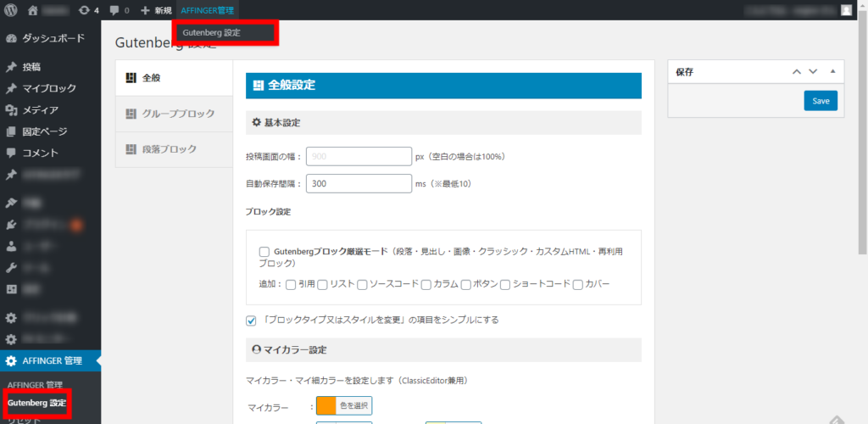
Task: Open the AFFINGER 管理 sidebar heading
Action: point(50,361)
